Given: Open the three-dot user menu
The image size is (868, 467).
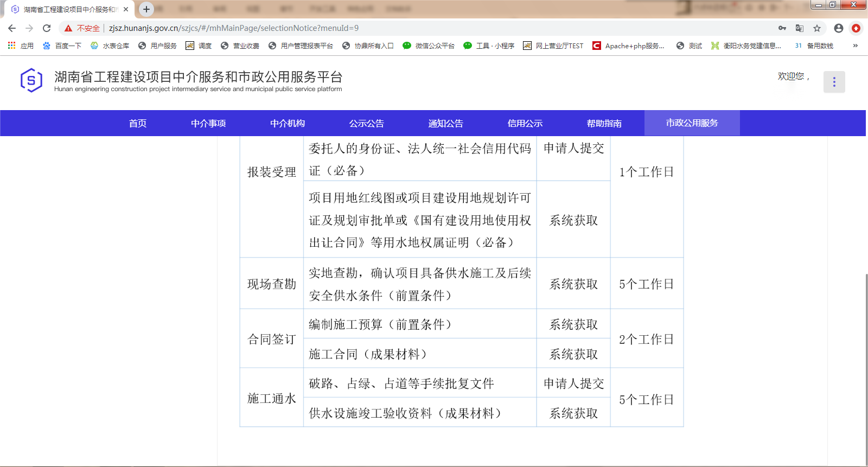Looking at the screenshot, I should point(834,82).
